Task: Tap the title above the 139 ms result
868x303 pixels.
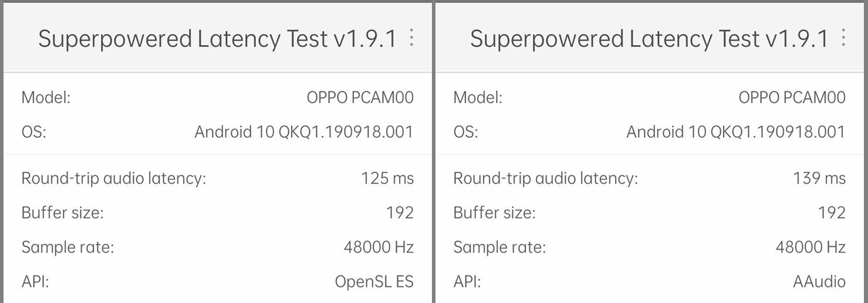Action: tap(649, 39)
